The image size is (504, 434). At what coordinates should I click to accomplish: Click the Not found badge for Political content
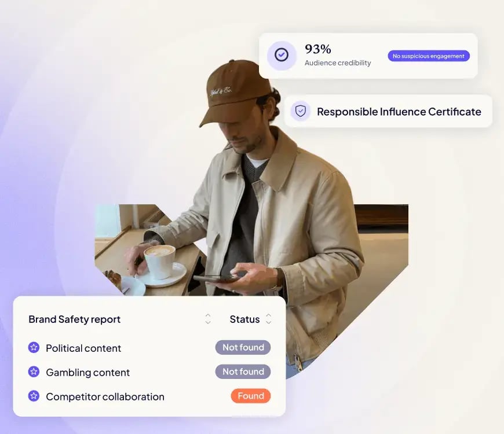click(x=243, y=347)
